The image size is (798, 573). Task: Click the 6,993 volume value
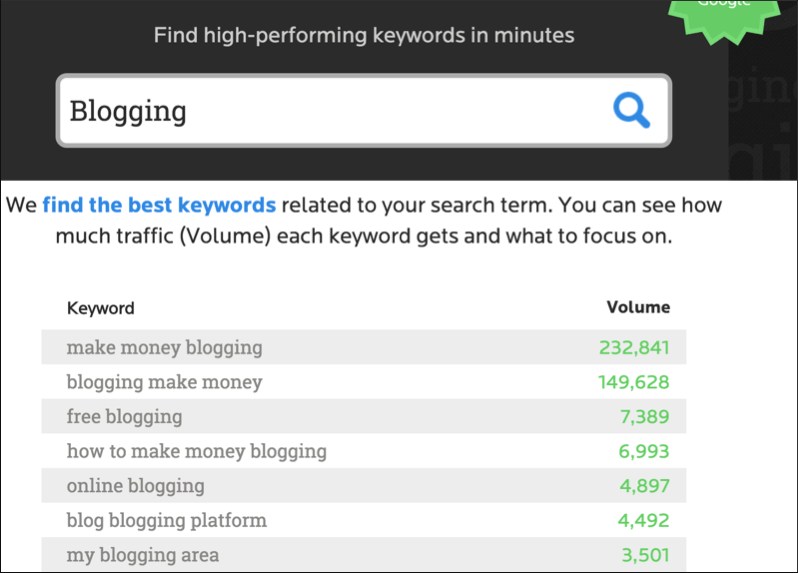click(644, 451)
